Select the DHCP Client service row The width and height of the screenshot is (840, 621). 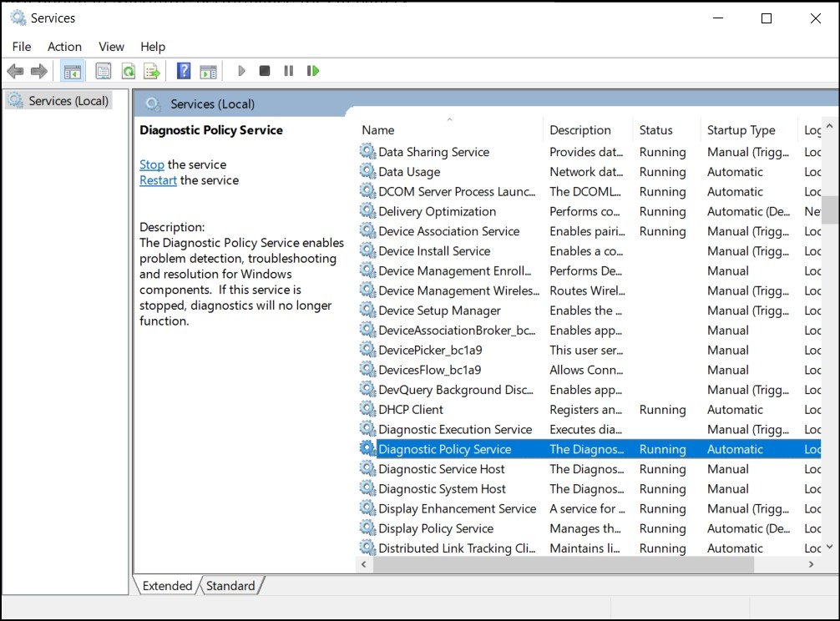(x=411, y=410)
